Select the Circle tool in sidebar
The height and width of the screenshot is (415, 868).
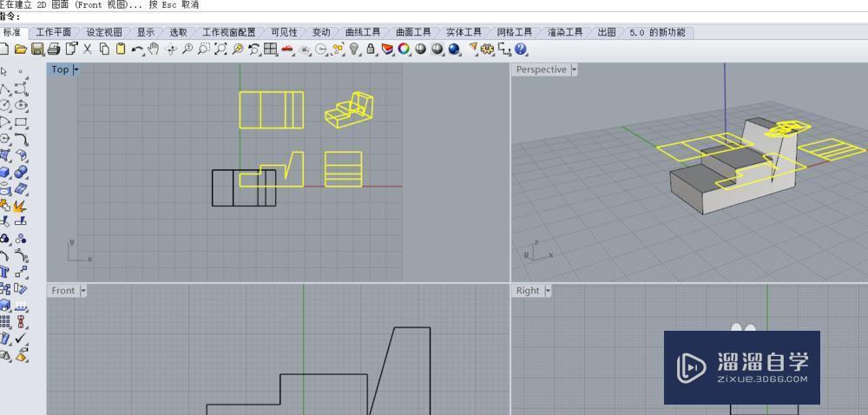[4, 105]
